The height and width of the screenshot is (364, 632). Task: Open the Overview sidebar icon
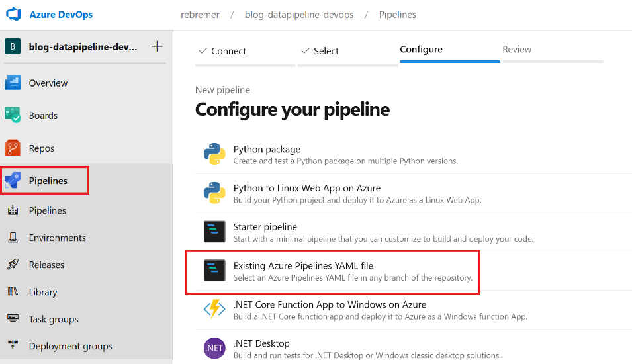[x=13, y=83]
